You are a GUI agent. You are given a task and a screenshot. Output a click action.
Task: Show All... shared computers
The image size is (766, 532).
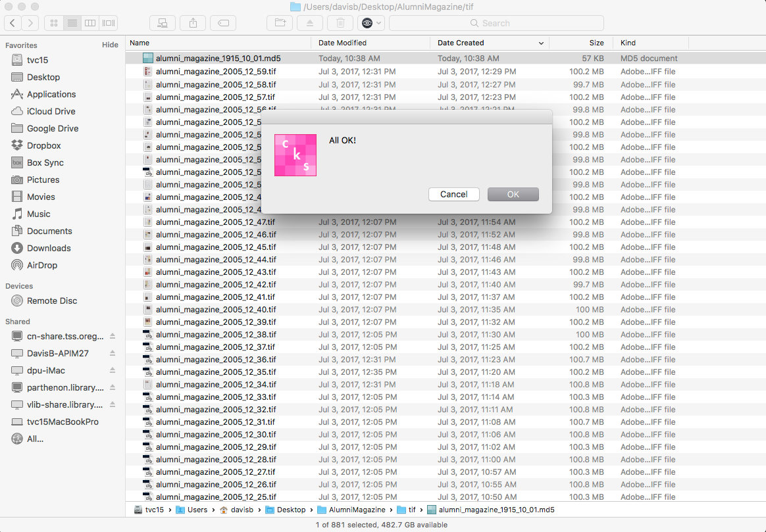35,439
